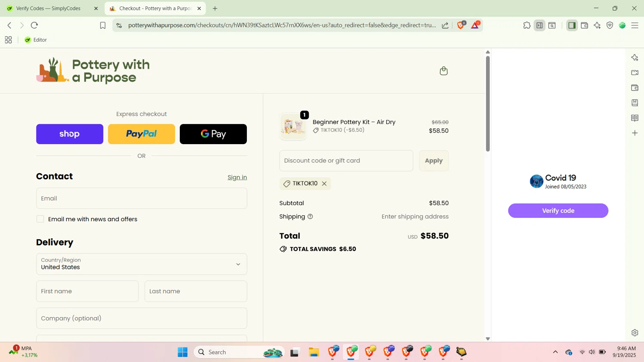Viewport: 644px width, 362px height.
Task: Reload the checkout page
Action: (34, 25)
